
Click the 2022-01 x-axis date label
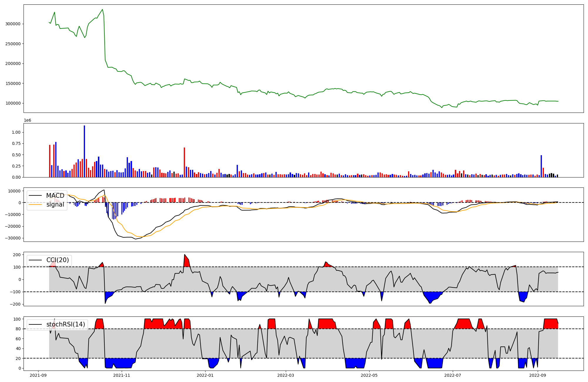(205, 375)
